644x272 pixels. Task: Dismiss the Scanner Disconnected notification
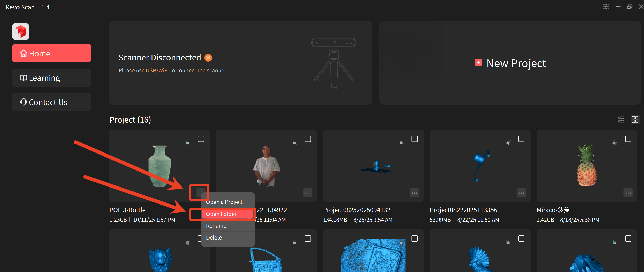click(x=208, y=58)
